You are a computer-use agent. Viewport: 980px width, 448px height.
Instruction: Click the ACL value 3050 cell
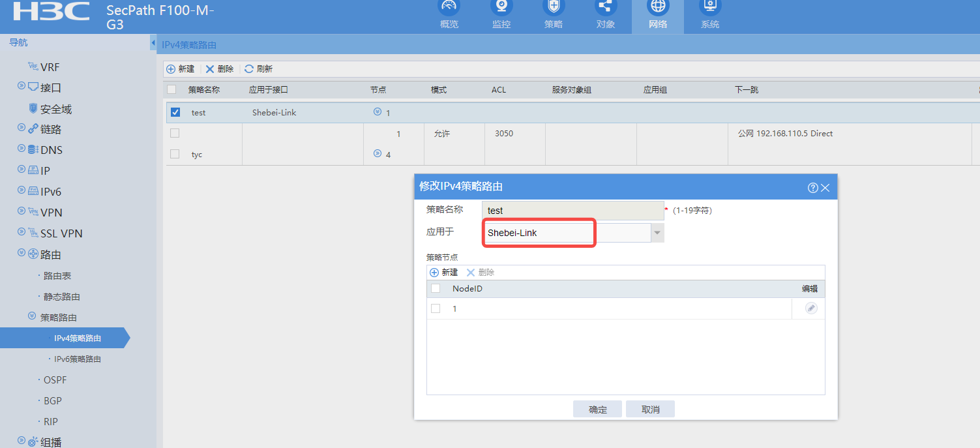pos(504,134)
